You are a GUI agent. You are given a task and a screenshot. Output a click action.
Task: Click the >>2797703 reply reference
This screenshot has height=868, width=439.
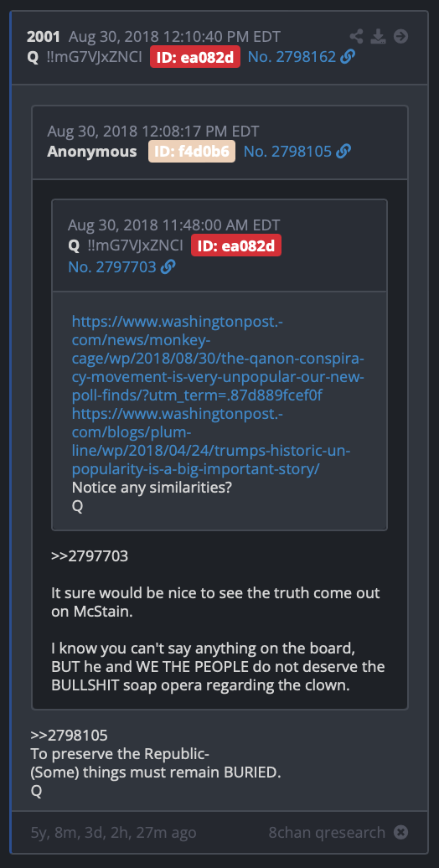[90, 555]
